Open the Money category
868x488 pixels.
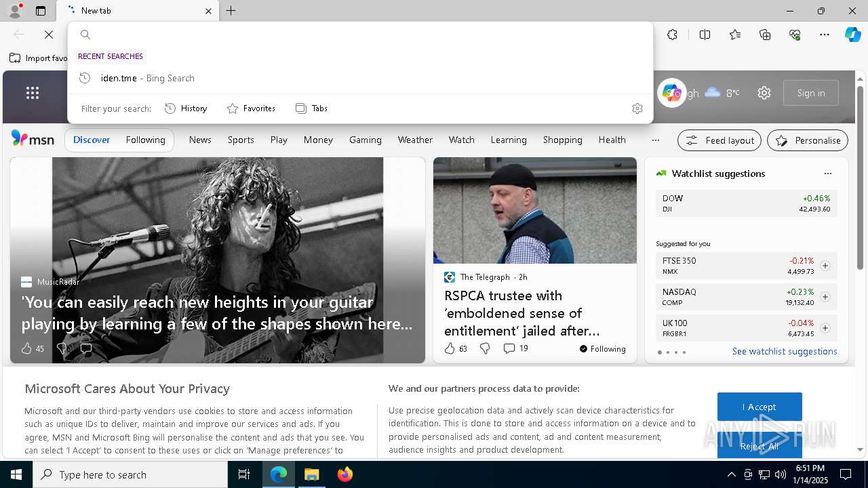[x=318, y=140]
